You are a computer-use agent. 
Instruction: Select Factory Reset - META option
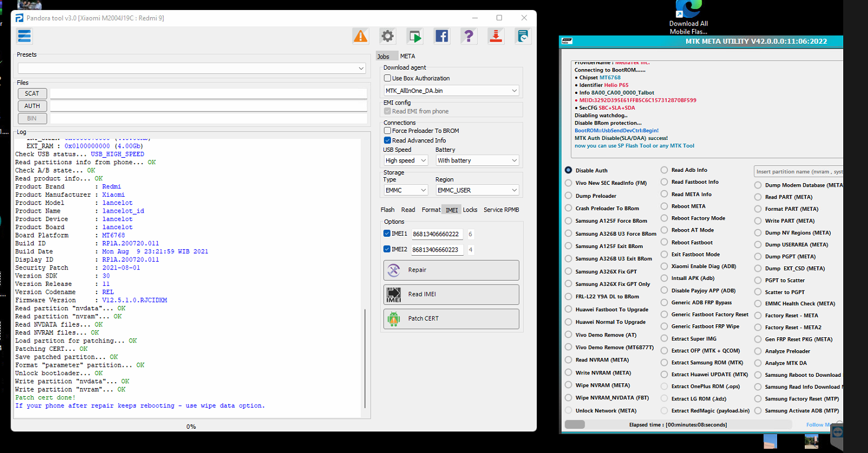tap(759, 315)
